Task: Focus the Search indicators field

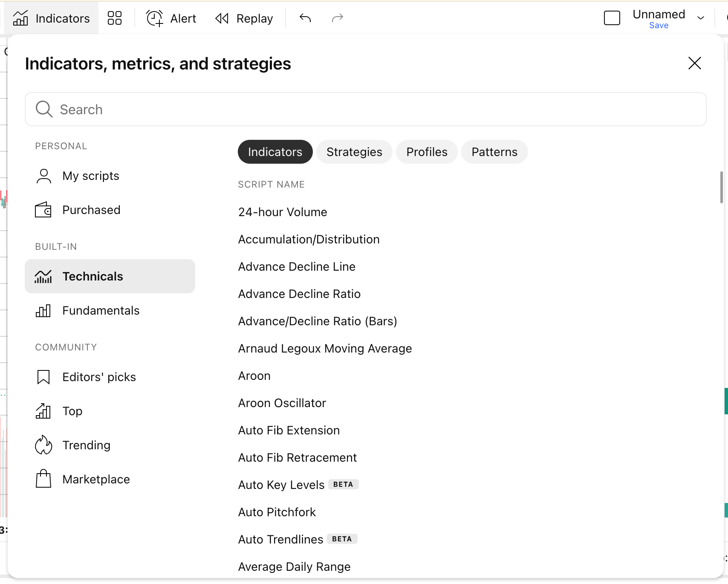Action: pos(366,109)
